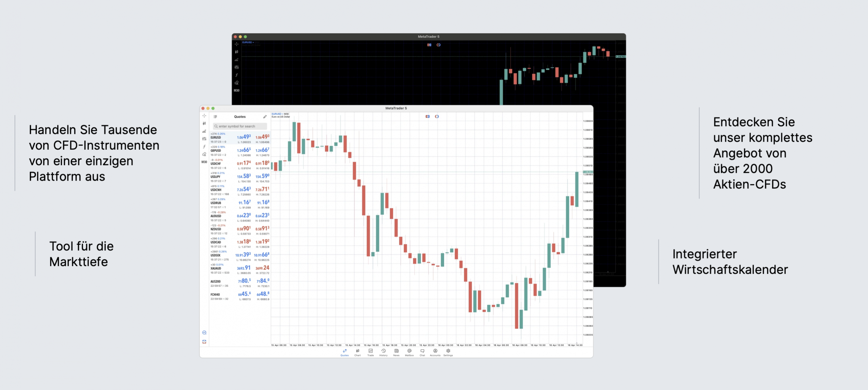868x390 pixels.
Task: Click the pencil edit icon in Quotes panel
Action: [x=265, y=117]
